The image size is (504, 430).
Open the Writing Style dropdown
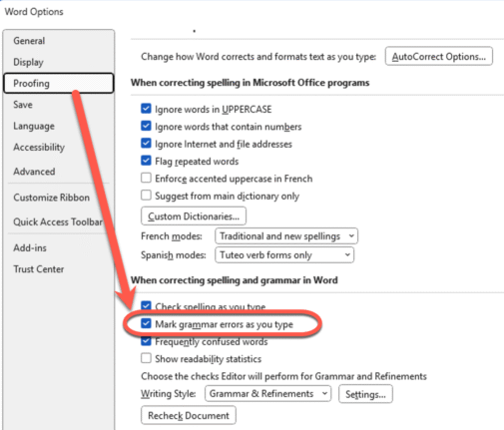267,394
